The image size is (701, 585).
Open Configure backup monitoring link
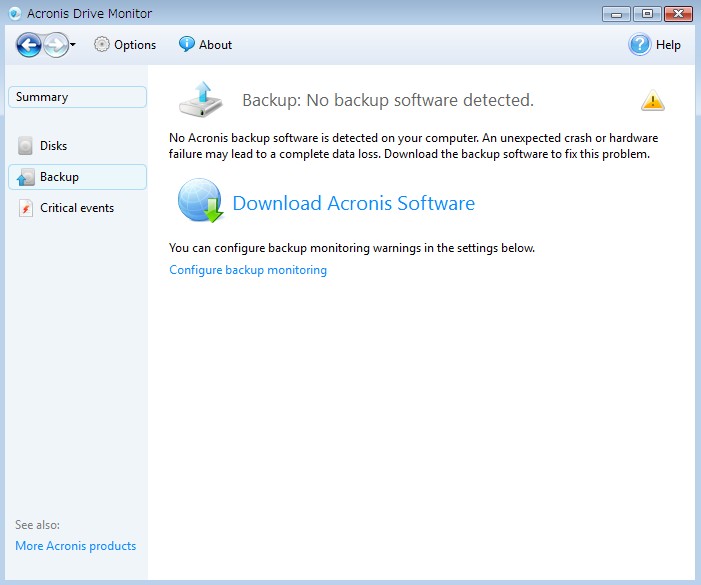click(248, 270)
